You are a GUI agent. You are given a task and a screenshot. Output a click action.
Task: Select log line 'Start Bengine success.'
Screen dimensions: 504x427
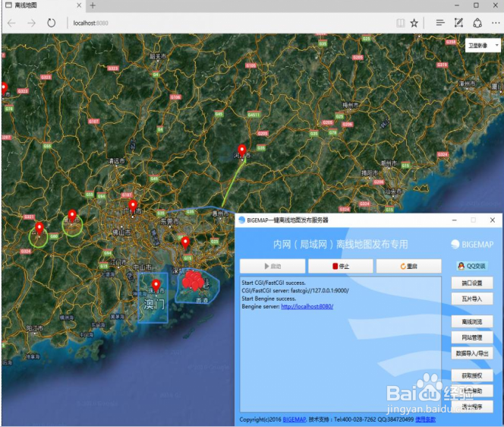click(269, 299)
